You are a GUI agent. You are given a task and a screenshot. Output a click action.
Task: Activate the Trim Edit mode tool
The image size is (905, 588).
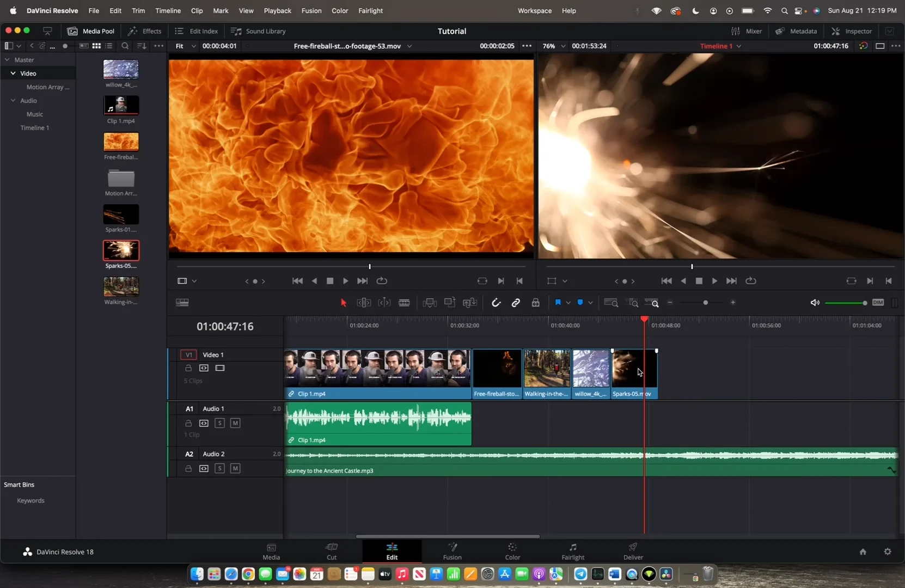(364, 302)
